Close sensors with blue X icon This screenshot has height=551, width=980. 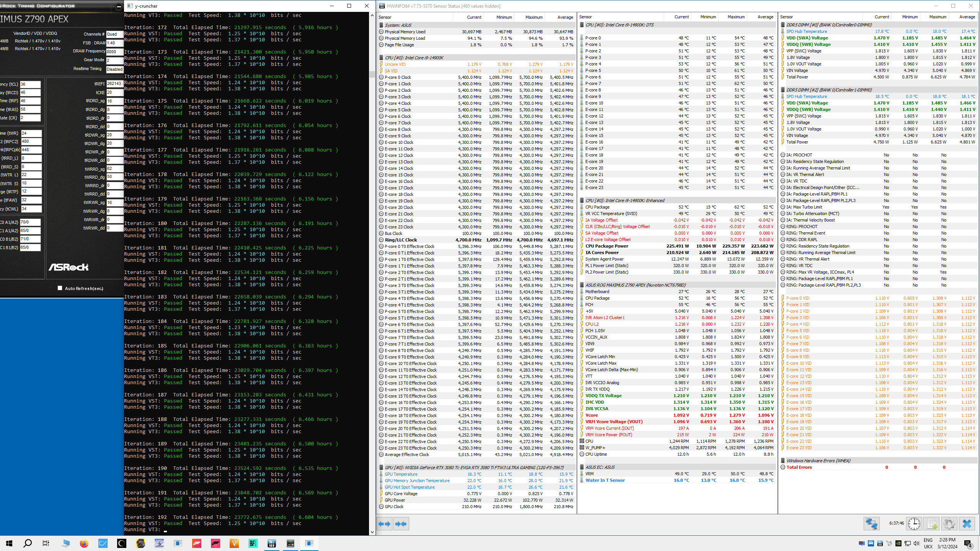pyautogui.click(x=967, y=523)
